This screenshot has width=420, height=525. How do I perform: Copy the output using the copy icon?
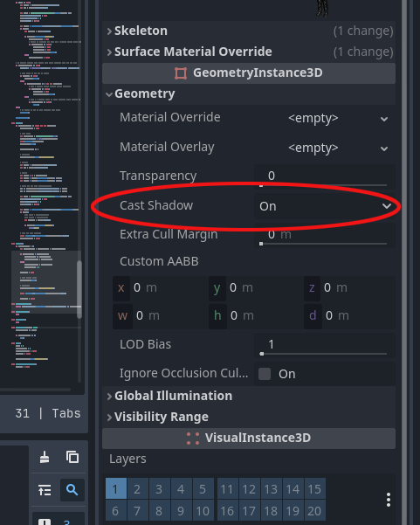coord(72,457)
